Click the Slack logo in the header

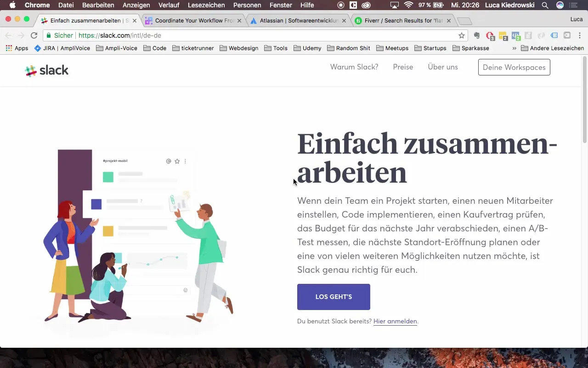tap(46, 70)
